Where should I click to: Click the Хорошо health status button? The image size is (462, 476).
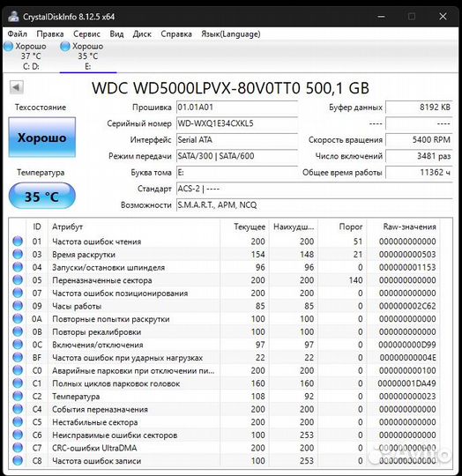42,138
